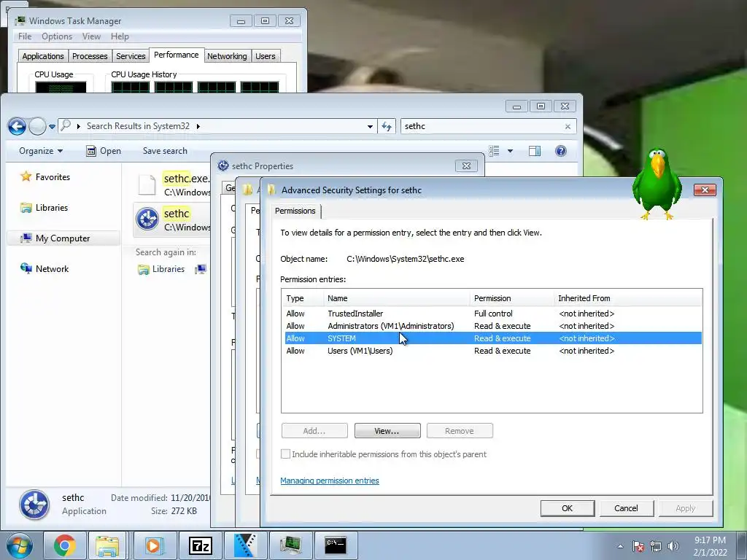Click the green parrot desktop buddy
This screenshot has height=560, width=747.
pyautogui.click(x=657, y=184)
